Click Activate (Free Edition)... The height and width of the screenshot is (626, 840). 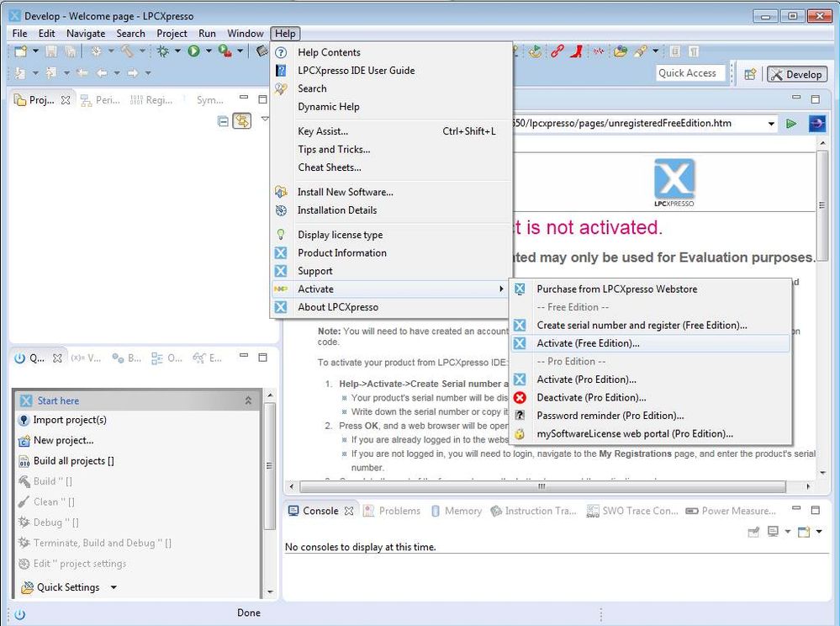(x=650, y=343)
